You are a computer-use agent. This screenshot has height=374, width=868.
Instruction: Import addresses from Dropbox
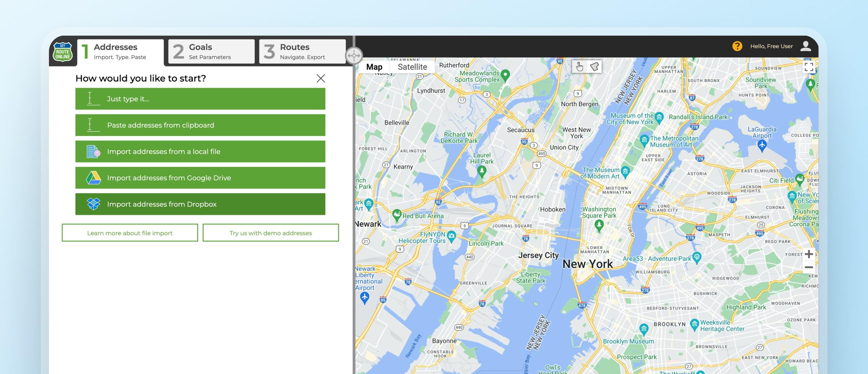pyautogui.click(x=200, y=204)
